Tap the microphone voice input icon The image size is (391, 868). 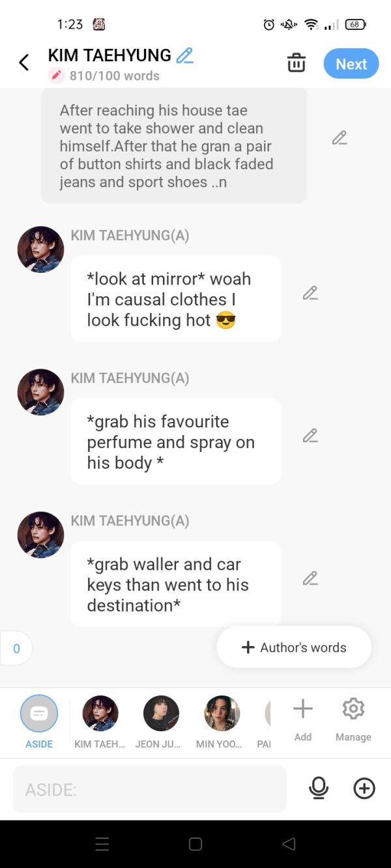pos(319,789)
